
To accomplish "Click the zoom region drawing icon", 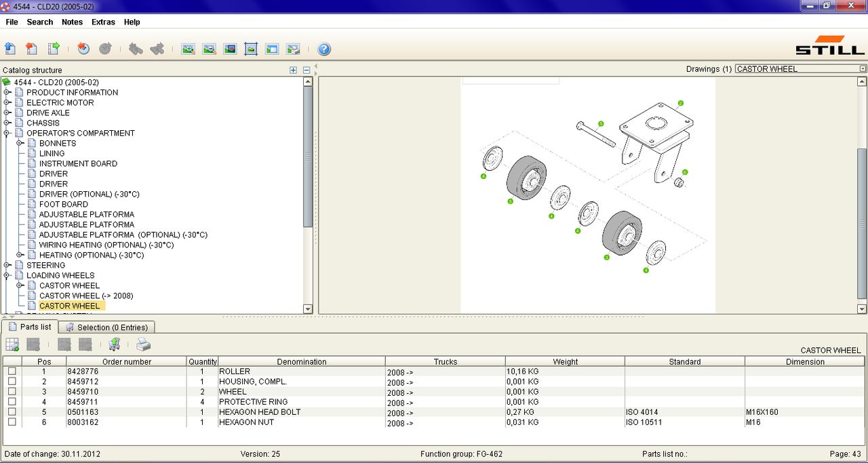I will [x=231, y=49].
